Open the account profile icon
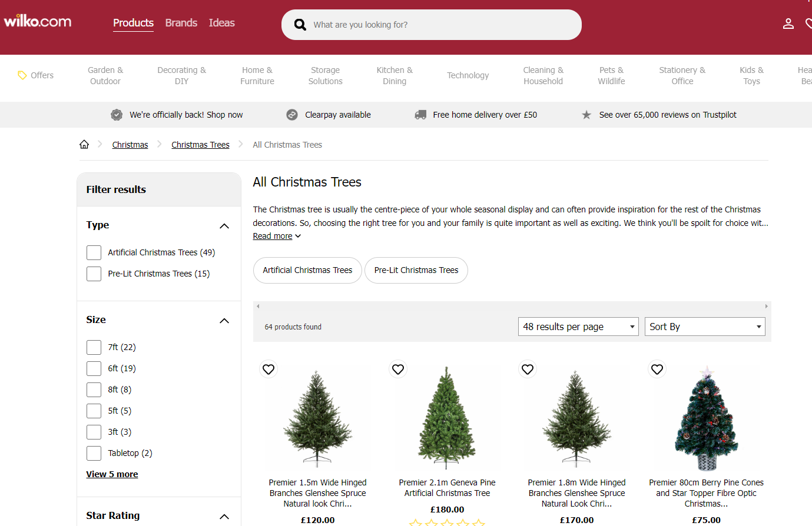 coord(788,24)
